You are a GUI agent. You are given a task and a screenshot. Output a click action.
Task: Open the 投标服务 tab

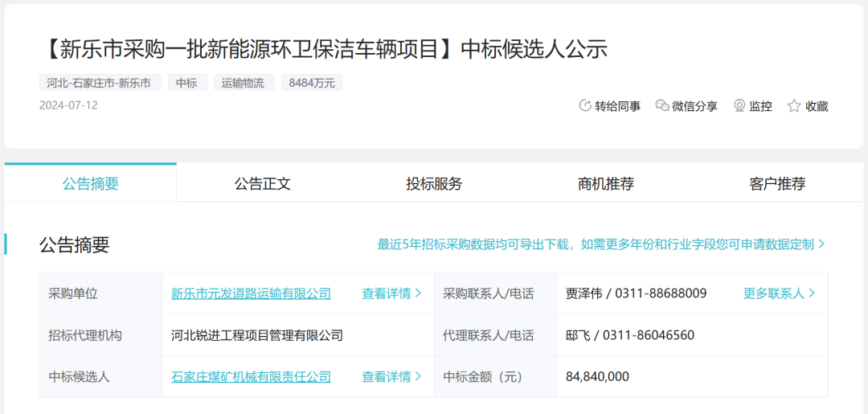(x=434, y=184)
